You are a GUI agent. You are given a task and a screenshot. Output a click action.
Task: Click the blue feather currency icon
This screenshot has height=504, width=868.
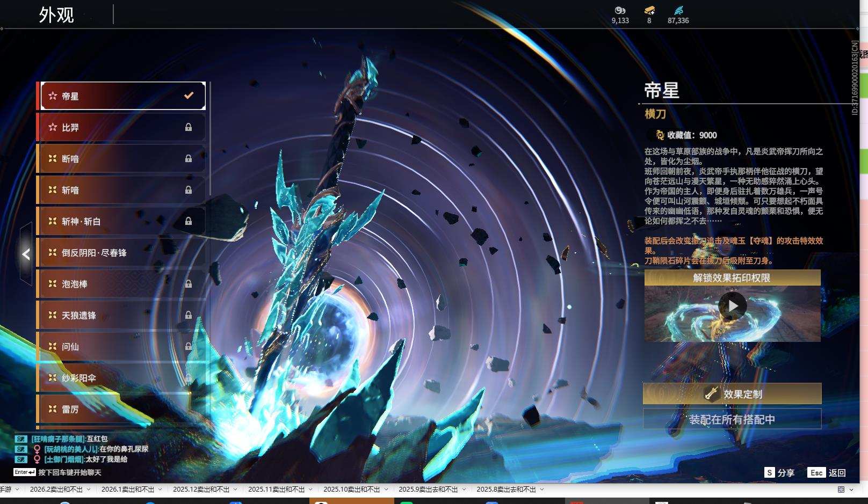coord(678,10)
